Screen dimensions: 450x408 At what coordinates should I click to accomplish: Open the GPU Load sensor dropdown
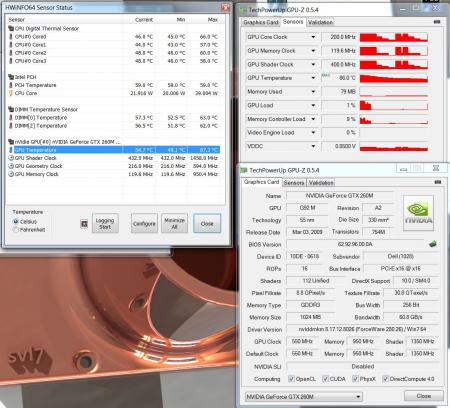[313, 105]
